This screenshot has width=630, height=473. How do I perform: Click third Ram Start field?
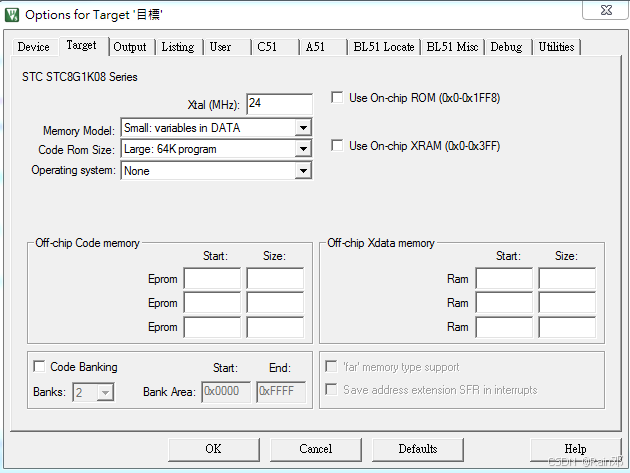click(504, 327)
